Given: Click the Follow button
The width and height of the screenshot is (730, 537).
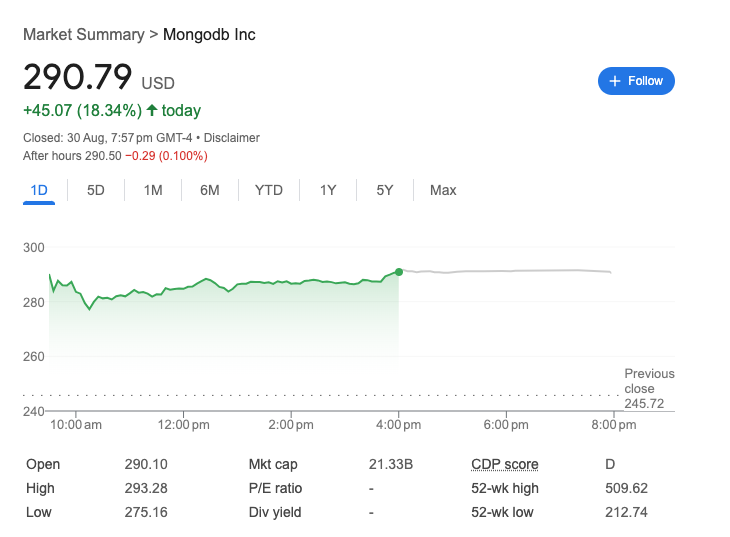Looking at the screenshot, I should click(636, 81).
